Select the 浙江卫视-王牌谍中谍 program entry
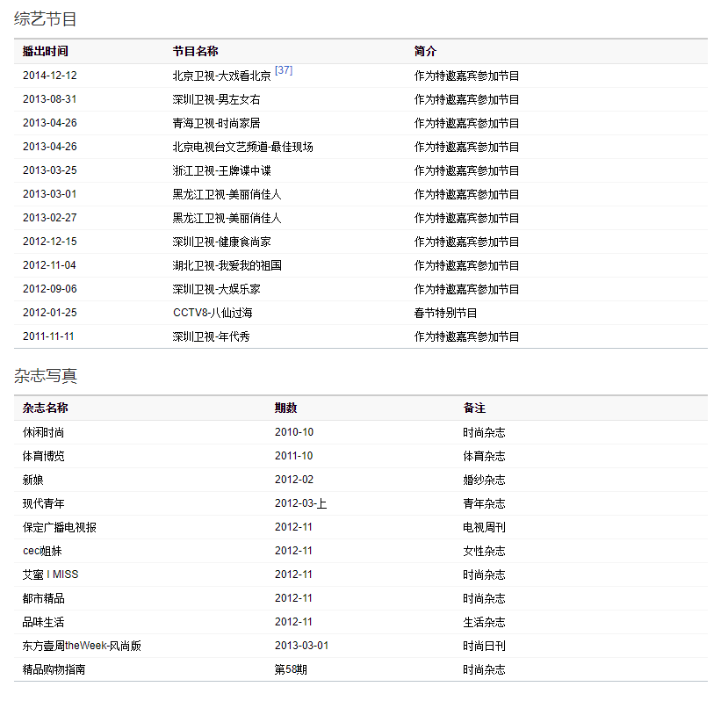Screen dimensions: 728x701 click(x=222, y=171)
